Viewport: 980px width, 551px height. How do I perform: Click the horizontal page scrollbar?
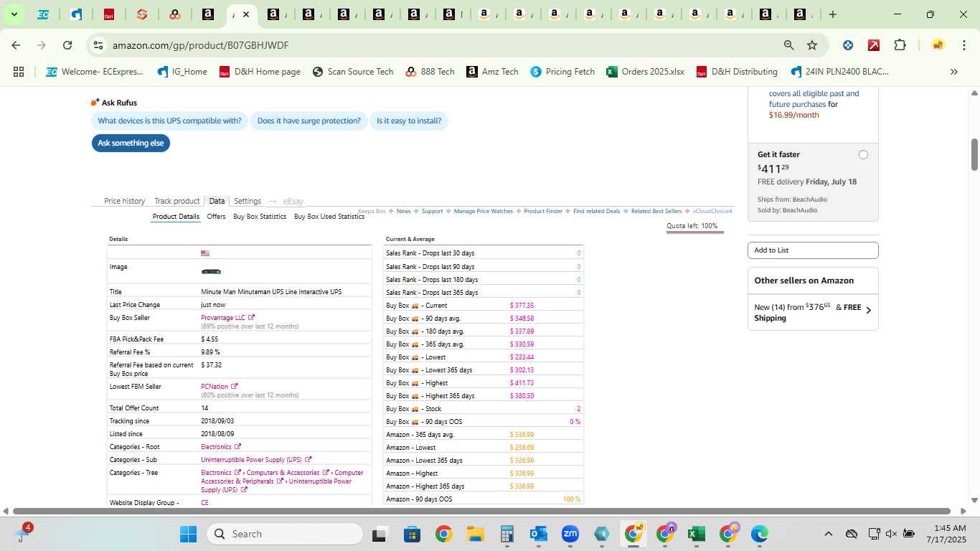tap(481, 512)
